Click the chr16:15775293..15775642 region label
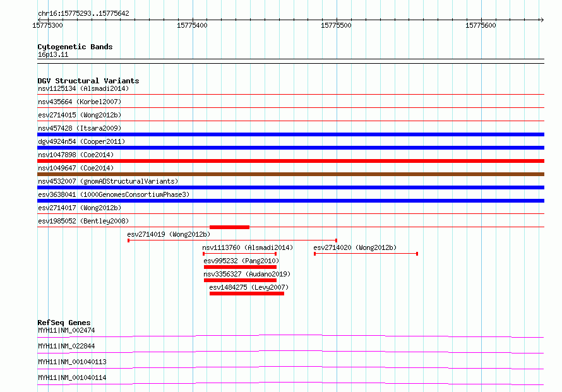The height and width of the screenshot is (392, 562). (x=83, y=13)
